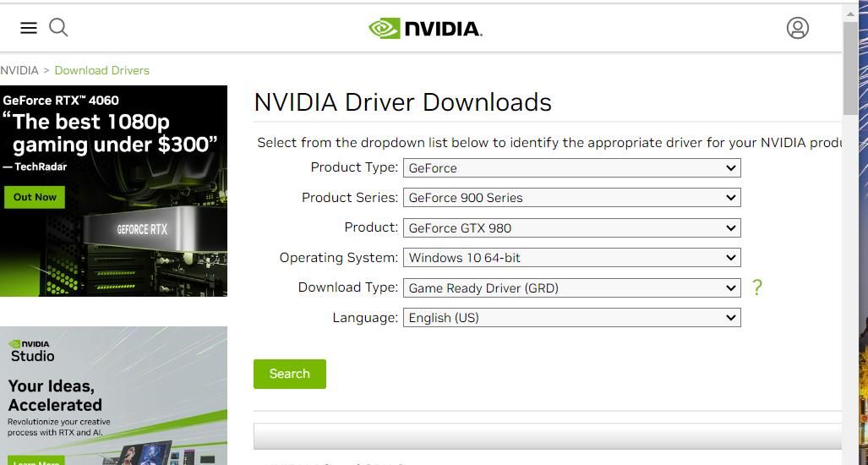Click the search magnifier icon
Viewport: 868px width, 465px height.
tap(58, 27)
